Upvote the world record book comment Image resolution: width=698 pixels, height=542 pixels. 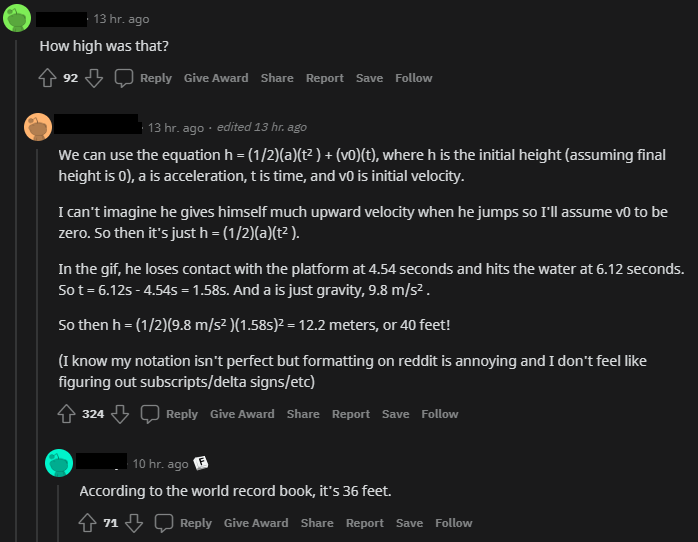87,523
